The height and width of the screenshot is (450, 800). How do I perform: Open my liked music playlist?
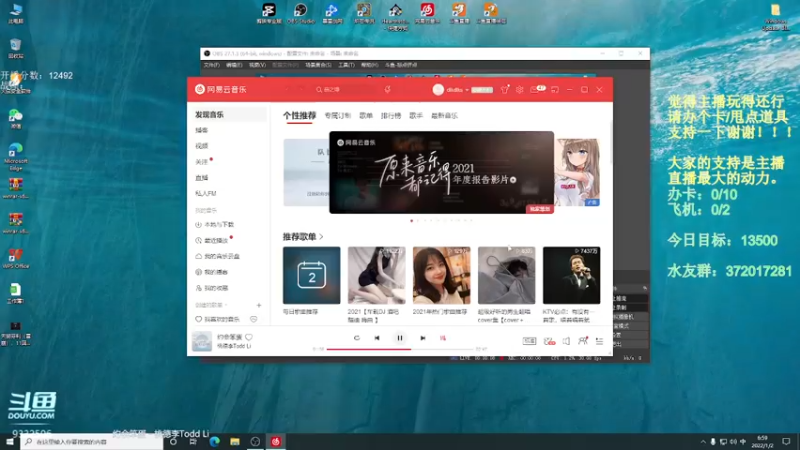tap(217, 319)
